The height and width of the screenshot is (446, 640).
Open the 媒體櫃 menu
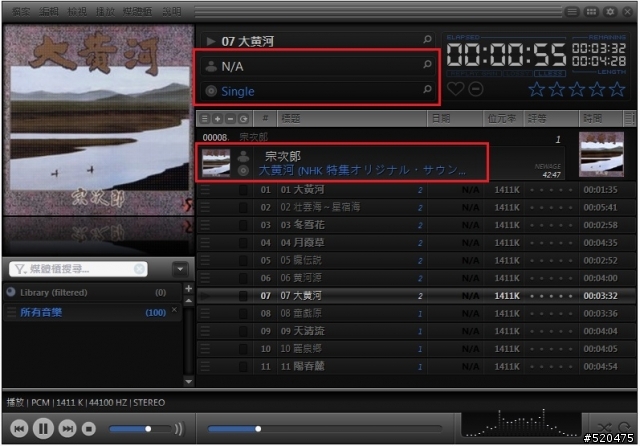138,12
